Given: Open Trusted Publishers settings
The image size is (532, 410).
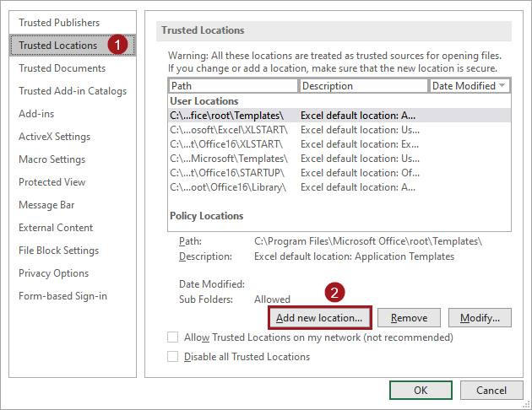Looking at the screenshot, I should pos(59,23).
